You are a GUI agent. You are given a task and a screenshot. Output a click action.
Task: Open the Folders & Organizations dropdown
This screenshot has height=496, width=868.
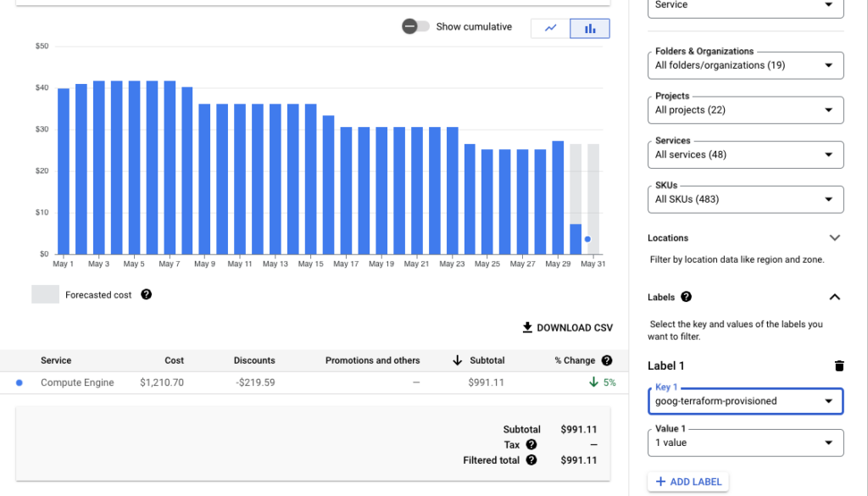745,65
